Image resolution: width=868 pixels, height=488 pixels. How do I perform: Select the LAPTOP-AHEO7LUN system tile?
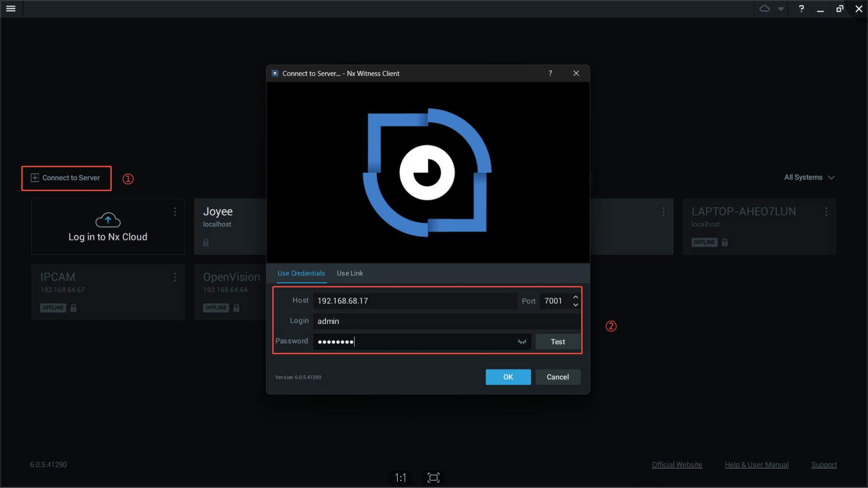click(759, 227)
